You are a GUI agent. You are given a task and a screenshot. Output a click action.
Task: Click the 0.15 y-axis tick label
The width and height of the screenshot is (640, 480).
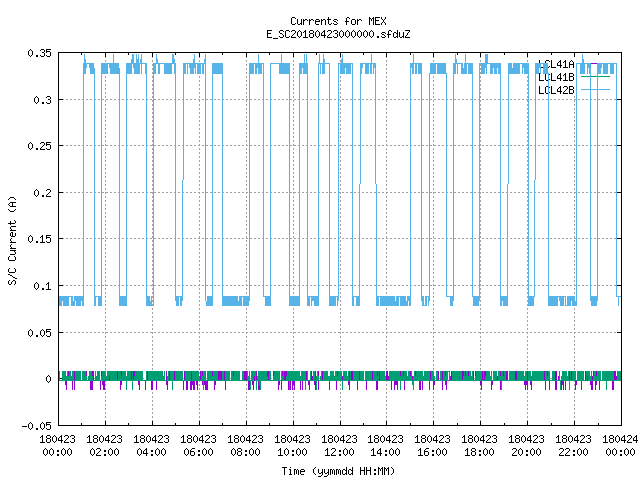pos(40,239)
